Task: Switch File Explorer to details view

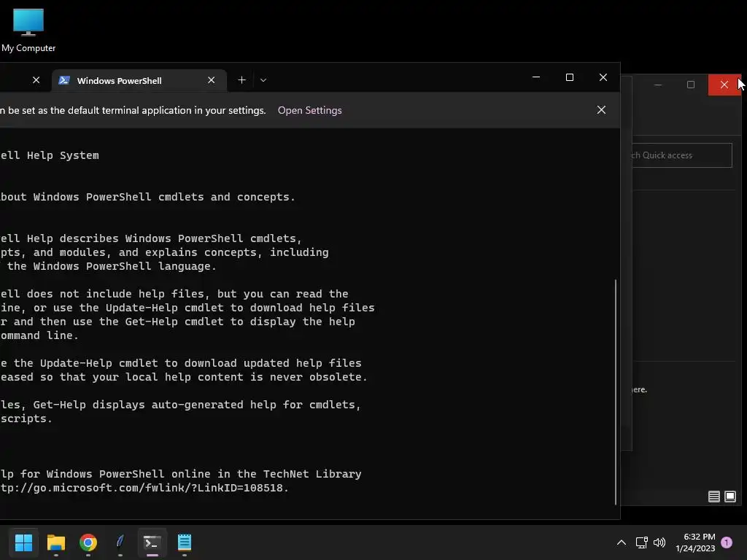Action: (713, 497)
